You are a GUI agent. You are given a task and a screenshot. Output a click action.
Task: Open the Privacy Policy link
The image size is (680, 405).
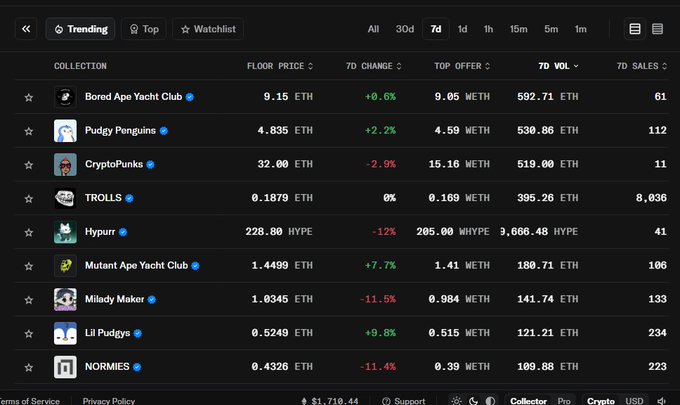[109, 401]
